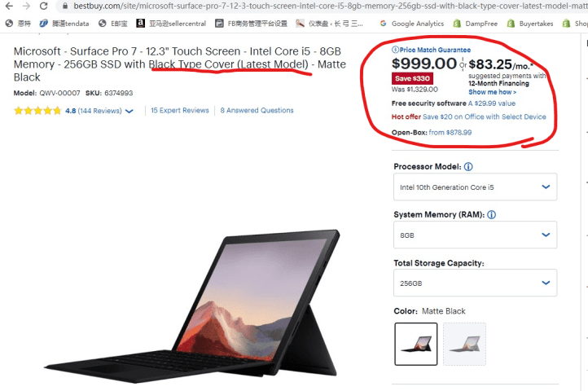Click the Price Match Guarantee icon
Screen dimensions: 588x391
pyautogui.click(x=395, y=50)
